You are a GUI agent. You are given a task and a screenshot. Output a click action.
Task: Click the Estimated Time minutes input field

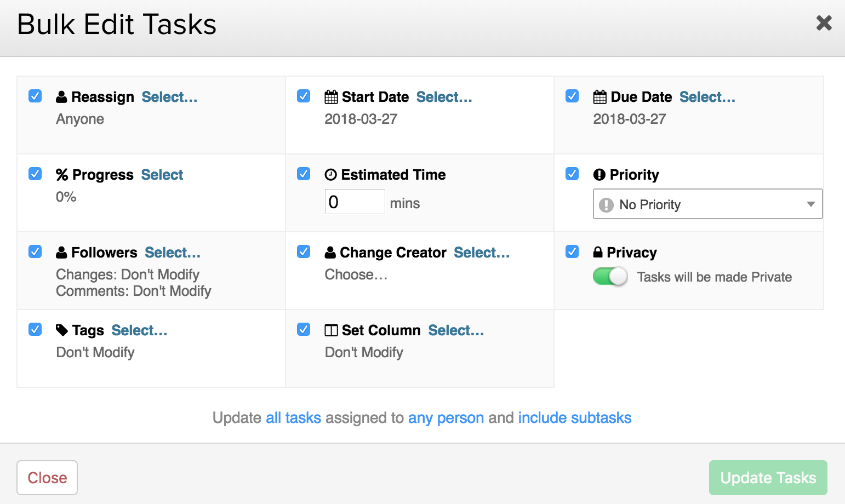(355, 202)
